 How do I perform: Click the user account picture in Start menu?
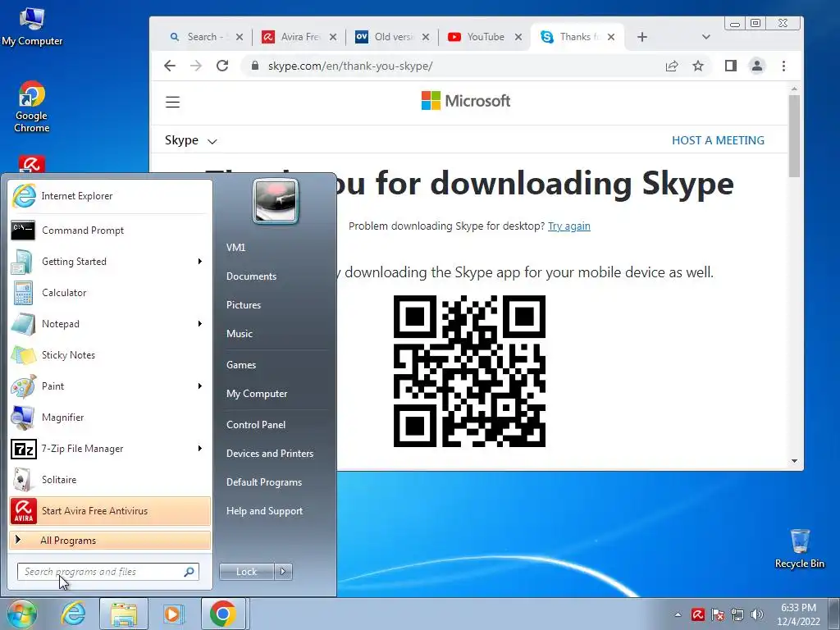point(276,202)
